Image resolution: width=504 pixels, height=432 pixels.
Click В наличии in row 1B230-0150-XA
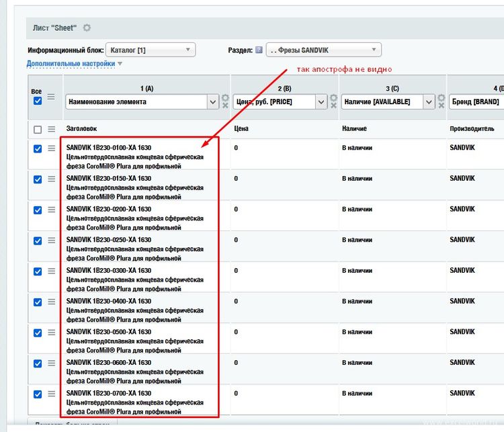pos(357,179)
